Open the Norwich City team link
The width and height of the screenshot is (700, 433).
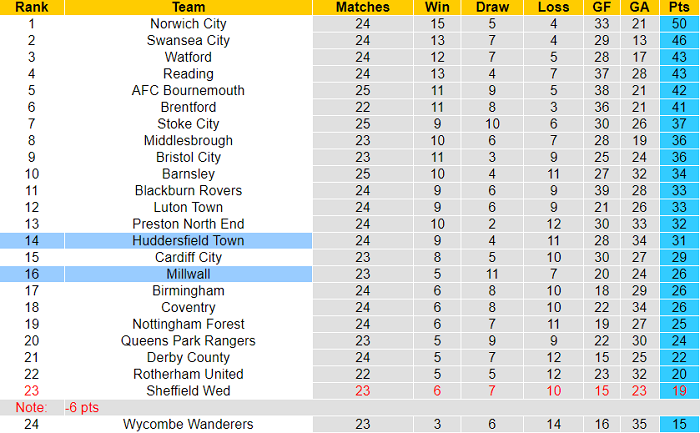[188, 24]
